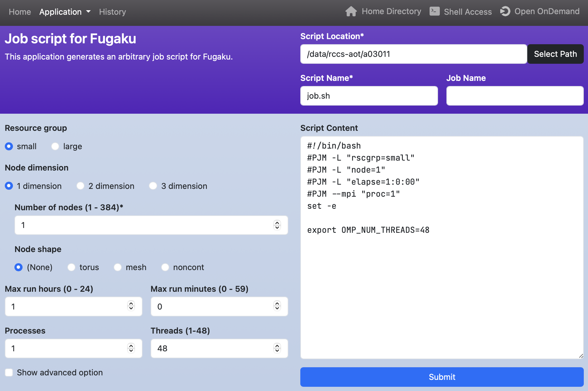Click the 'Job script for Fugaku' heading
This screenshot has height=391, width=588.
70,39
